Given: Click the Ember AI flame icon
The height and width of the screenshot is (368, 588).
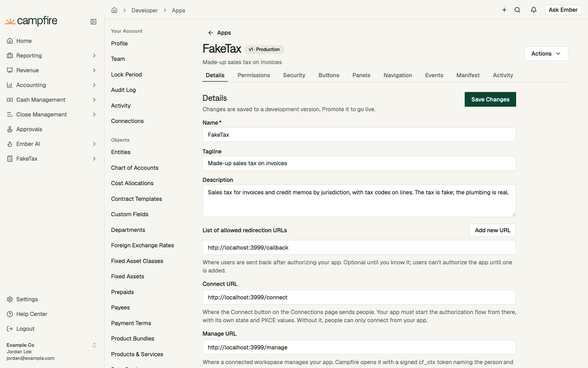Looking at the screenshot, I should pyautogui.click(x=10, y=144).
